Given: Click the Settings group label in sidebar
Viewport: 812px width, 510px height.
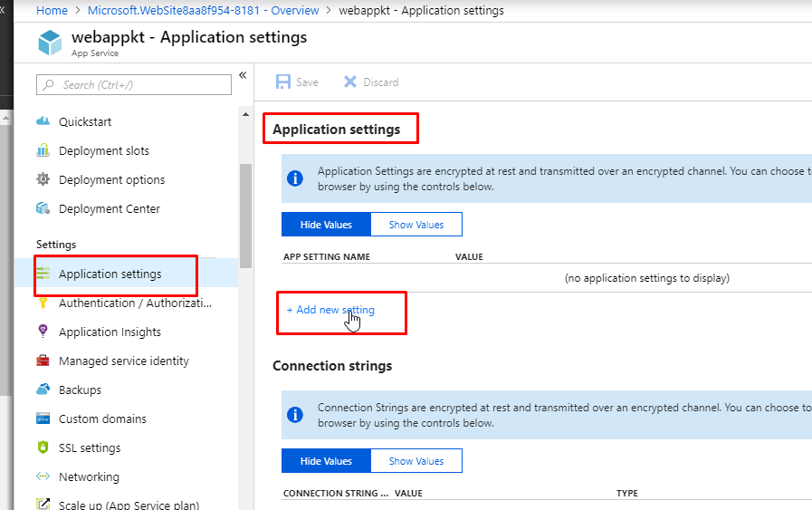Looking at the screenshot, I should click(x=56, y=244).
